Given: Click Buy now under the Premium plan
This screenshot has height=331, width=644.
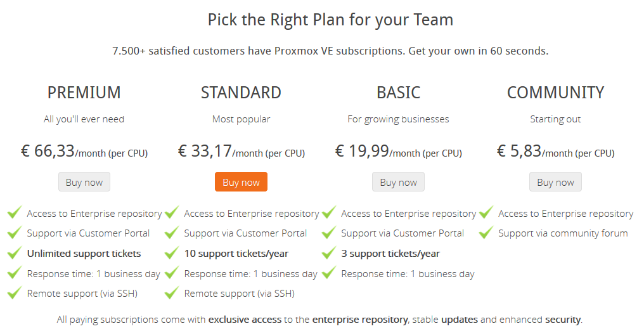Looking at the screenshot, I should pyautogui.click(x=84, y=182).
